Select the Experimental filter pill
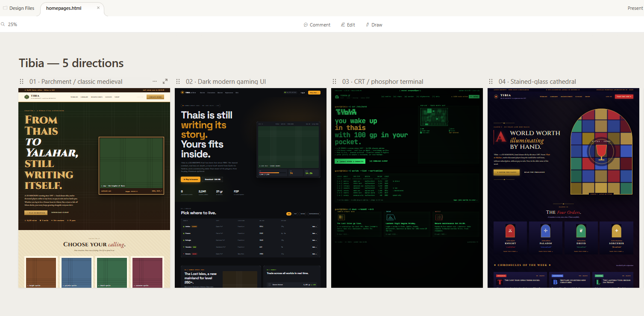 [x=314, y=213]
